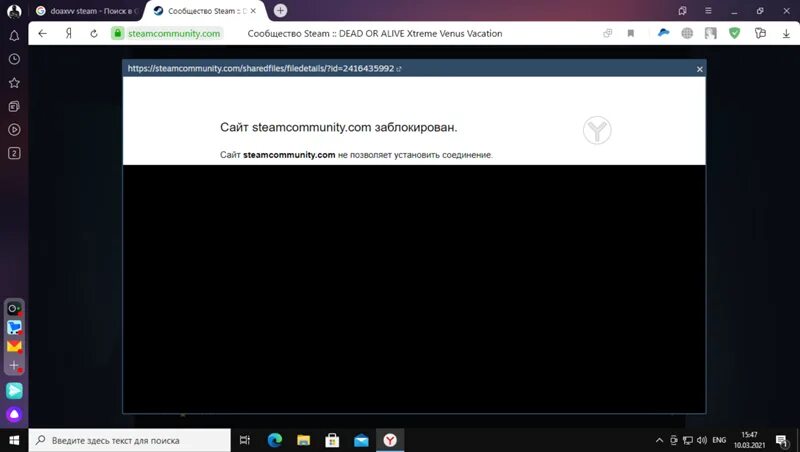
Task: Open globe translate extension icon
Action: tap(687, 34)
